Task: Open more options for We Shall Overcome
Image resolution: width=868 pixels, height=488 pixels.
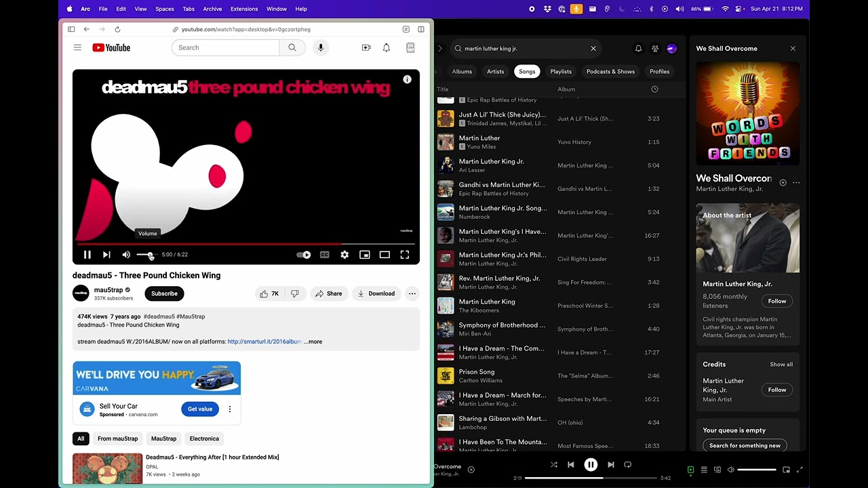Action: [x=796, y=182]
